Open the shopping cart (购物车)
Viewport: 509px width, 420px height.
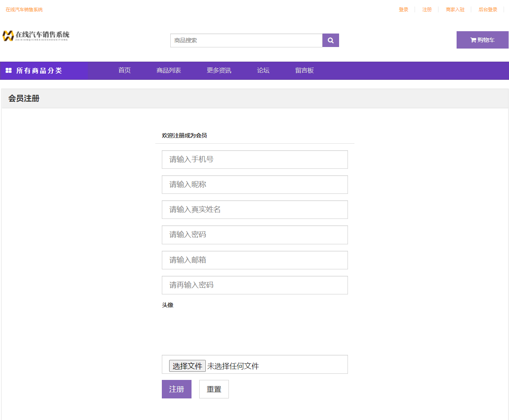tap(482, 40)
